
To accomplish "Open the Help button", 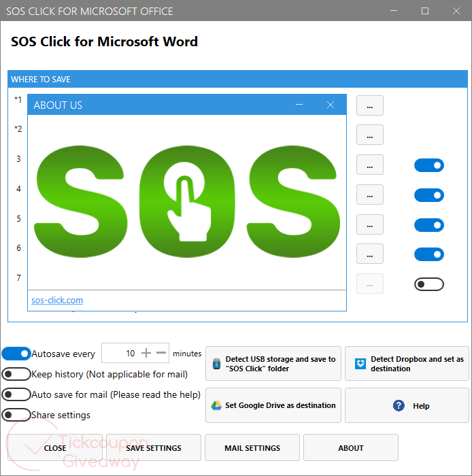I will [407, 405].
